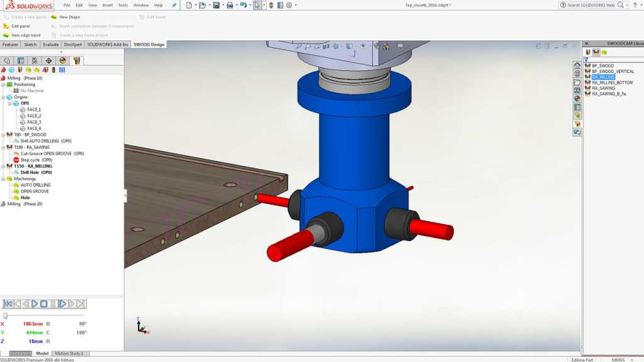Image resolution: width=644 pixels, height=362 pixels.
Task: Open SOLIDWORKS Resources home icon in task pane
Action: point(577,65)
